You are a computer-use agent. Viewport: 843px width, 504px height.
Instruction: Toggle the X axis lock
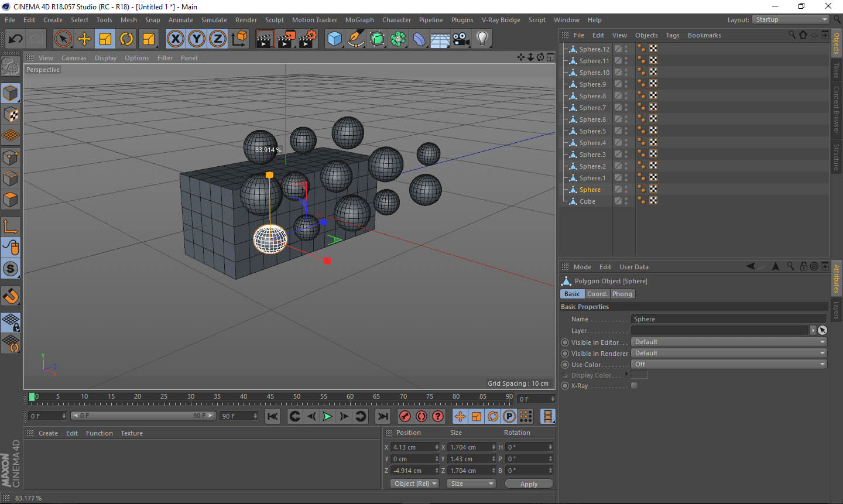(x=175, y=39)
